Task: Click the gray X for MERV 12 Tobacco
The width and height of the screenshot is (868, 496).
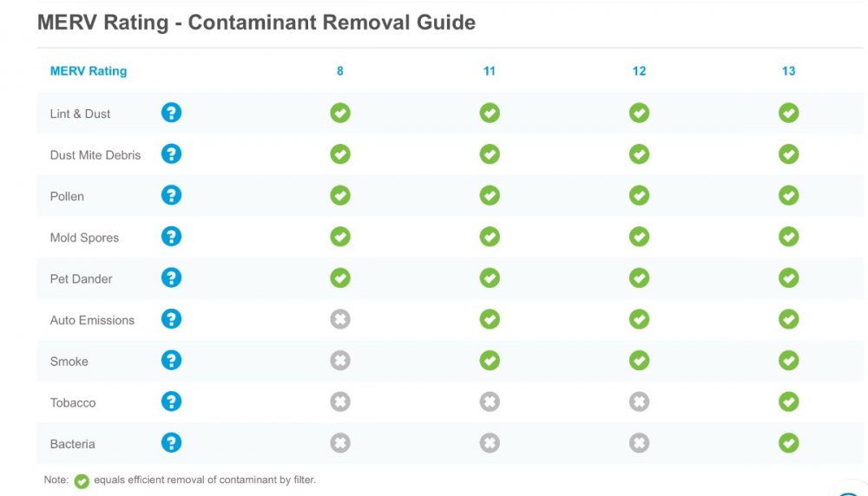Action: pyautogui.click(x=639, y=401)
